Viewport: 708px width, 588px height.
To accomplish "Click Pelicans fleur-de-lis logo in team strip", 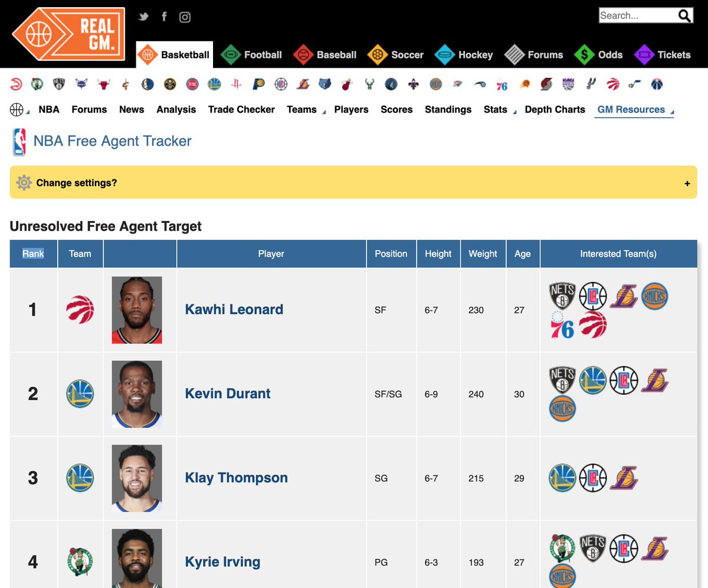I will [413, 84].
